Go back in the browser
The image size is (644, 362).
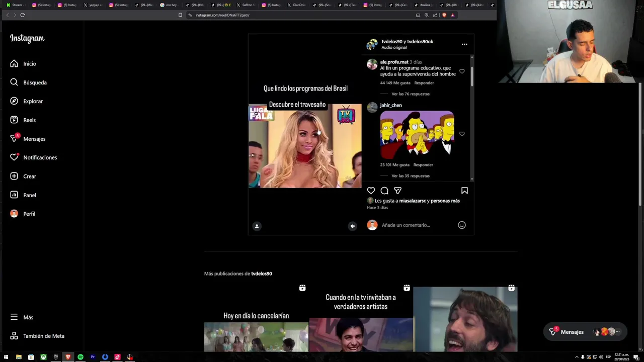7,15
